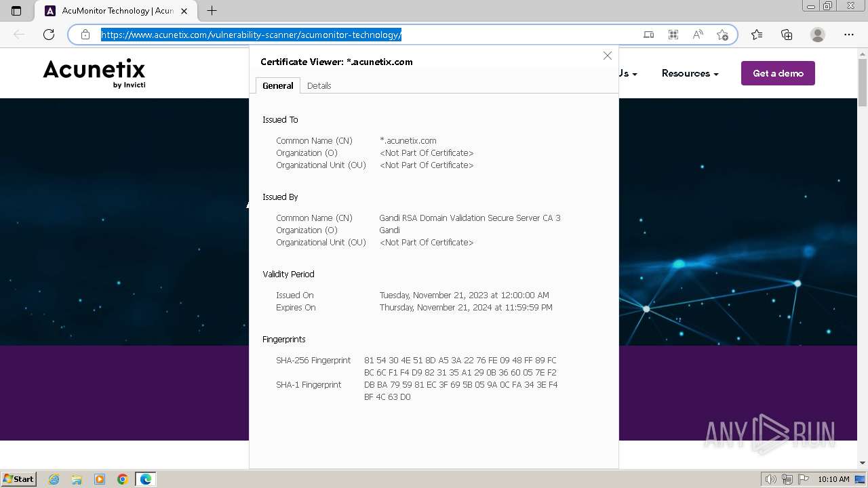Select Microsoft Edge taskbar button
The image size is (868, 488).
(146, 479)
